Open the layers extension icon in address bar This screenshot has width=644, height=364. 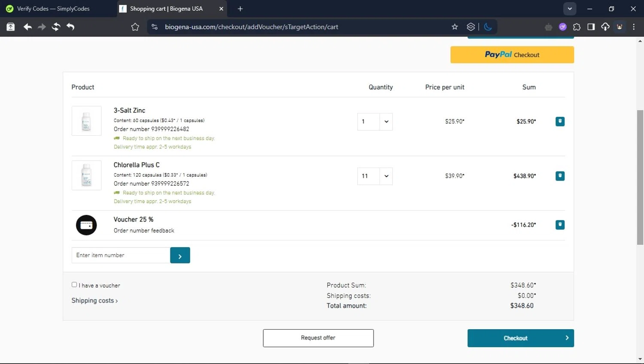471,27
